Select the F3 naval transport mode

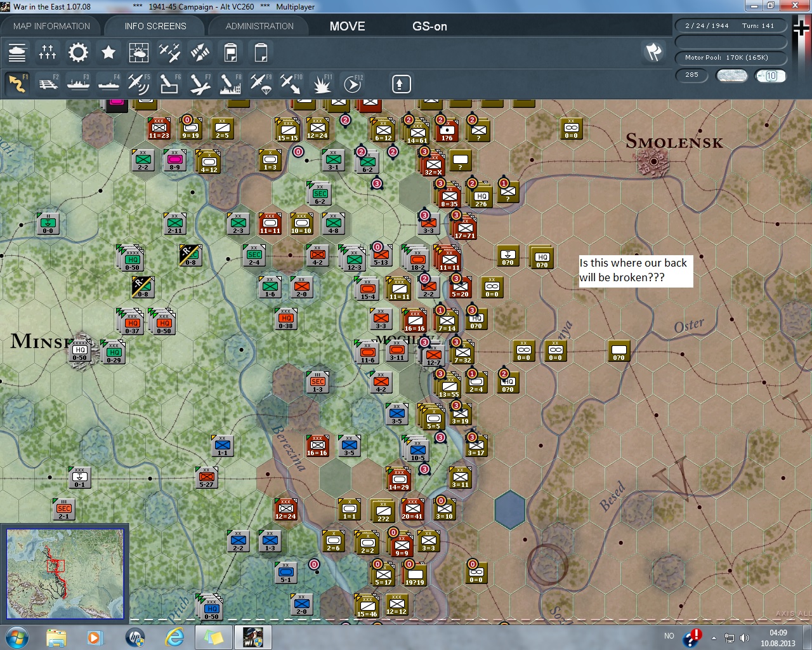coord(78,84)
